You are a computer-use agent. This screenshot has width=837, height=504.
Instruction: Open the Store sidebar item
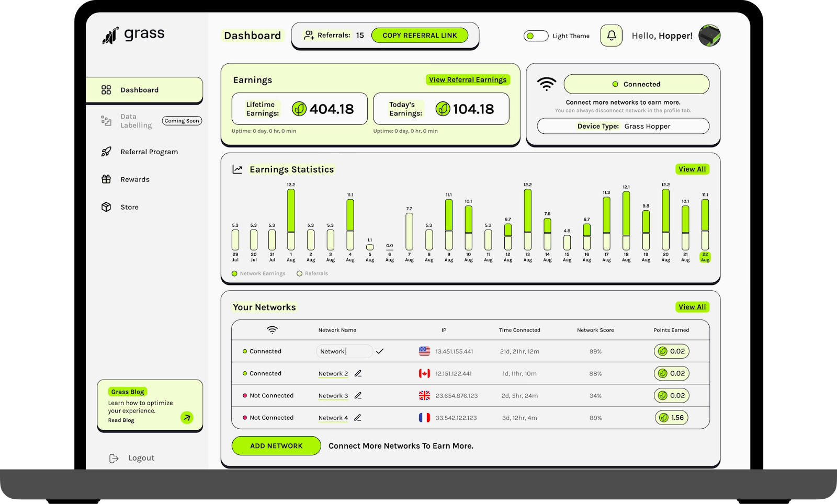tap(129, 207)
